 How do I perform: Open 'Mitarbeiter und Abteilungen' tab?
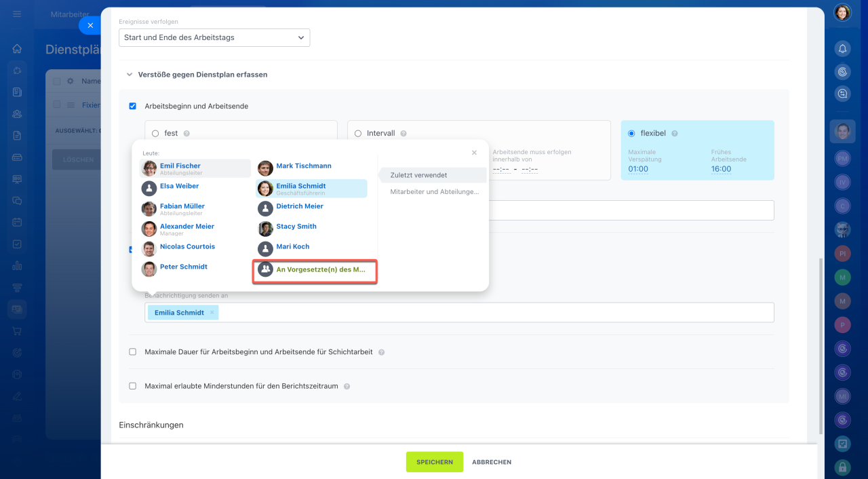[x=434, y=192]
